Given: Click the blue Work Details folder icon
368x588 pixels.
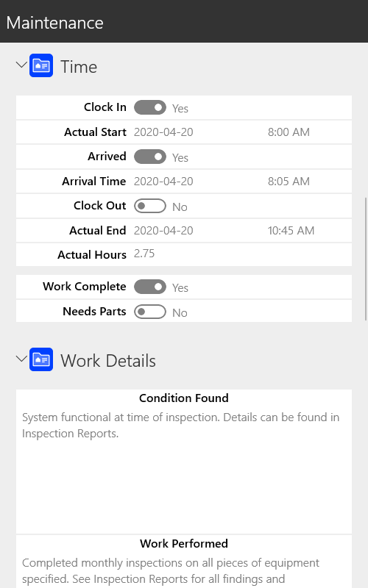Looking at the screenshot, I should click(x=41, y=359).
